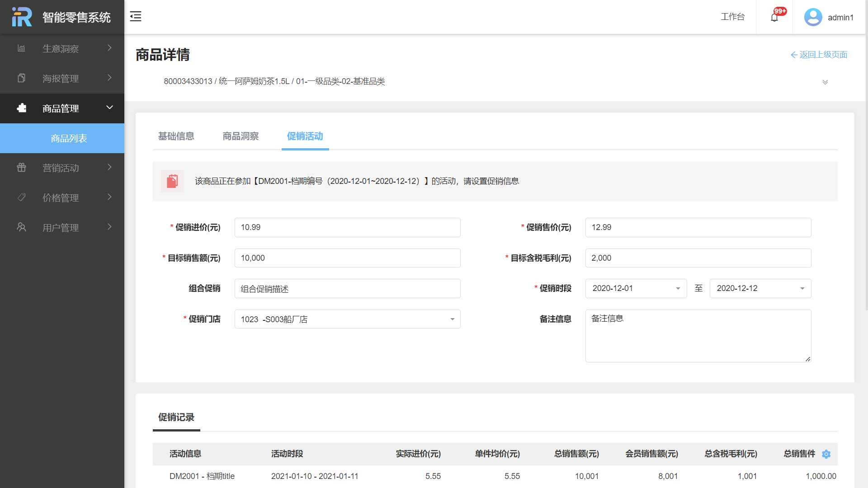
Task: Click the 营销活动 gift icon in sidebar
Action: click(x=21, y=168)
